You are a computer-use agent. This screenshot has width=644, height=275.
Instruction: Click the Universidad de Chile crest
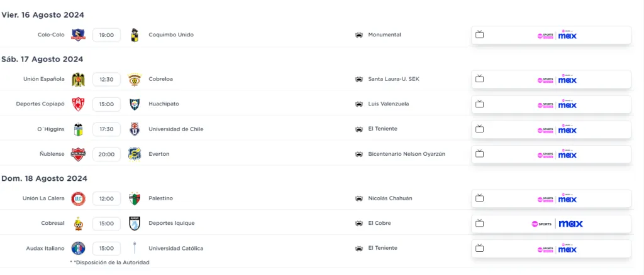coord(134,129)
